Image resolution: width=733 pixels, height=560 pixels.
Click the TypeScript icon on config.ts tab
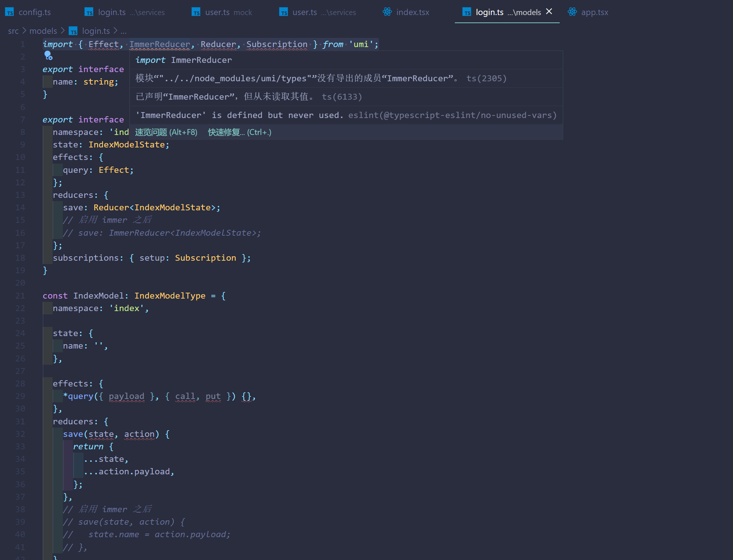click(x=10, y=12)
